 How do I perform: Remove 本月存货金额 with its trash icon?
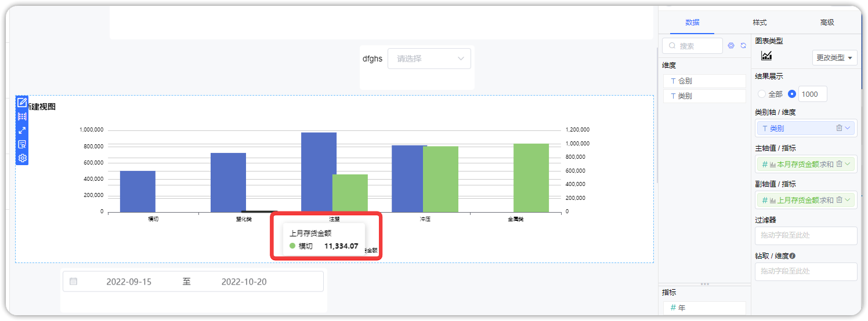click(x=839, y=164)
